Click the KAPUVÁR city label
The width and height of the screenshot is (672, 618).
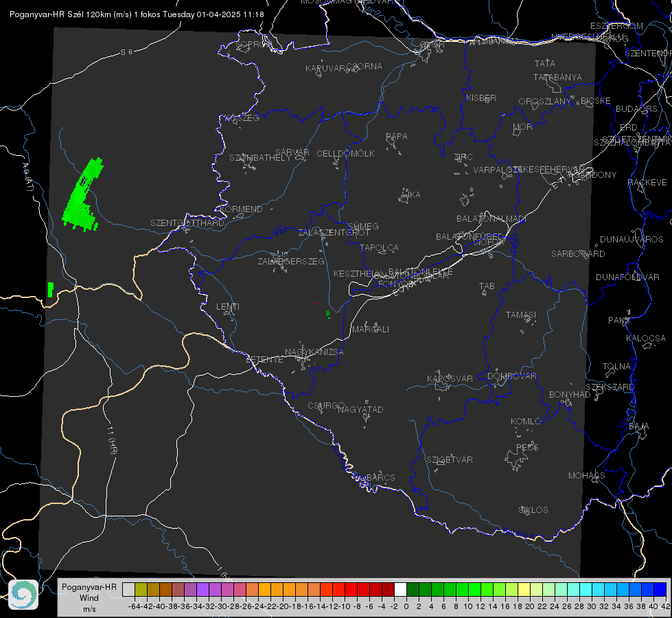pos(325,69)
